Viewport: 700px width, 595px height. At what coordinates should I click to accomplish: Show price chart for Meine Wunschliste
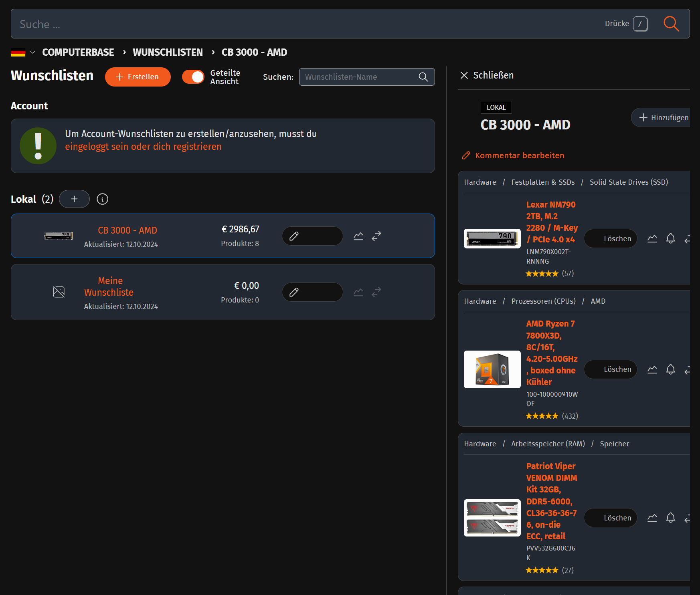click(x=358, y=292)
